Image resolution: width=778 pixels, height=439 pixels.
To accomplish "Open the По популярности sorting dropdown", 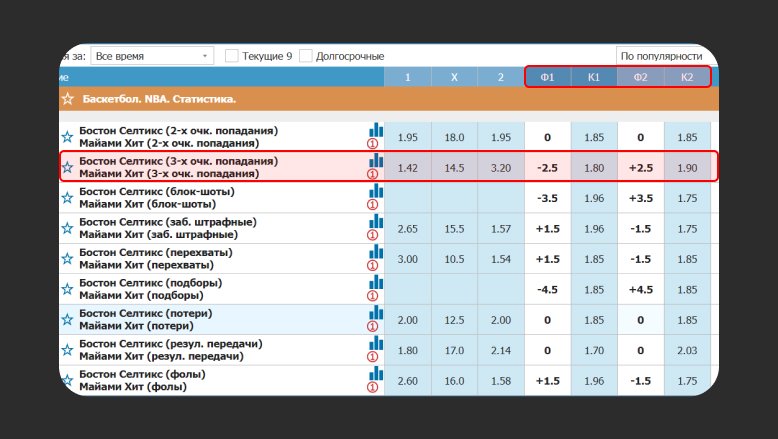I will [662, 56].
